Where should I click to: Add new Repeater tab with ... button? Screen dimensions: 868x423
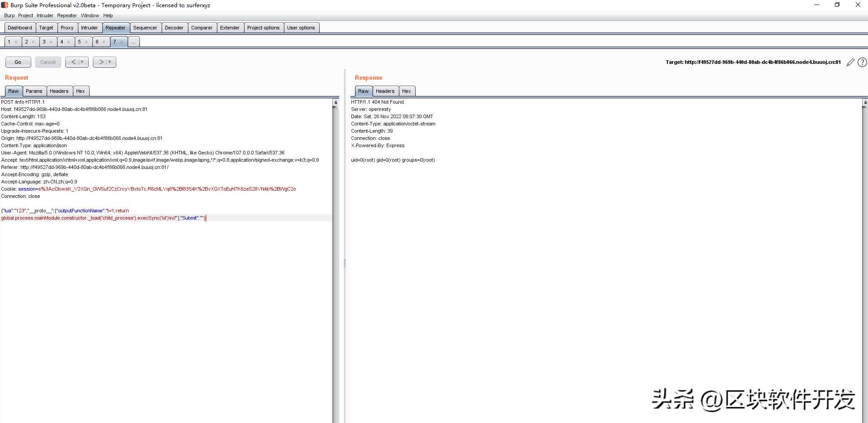pyautogui.click(x=134, y=42)
